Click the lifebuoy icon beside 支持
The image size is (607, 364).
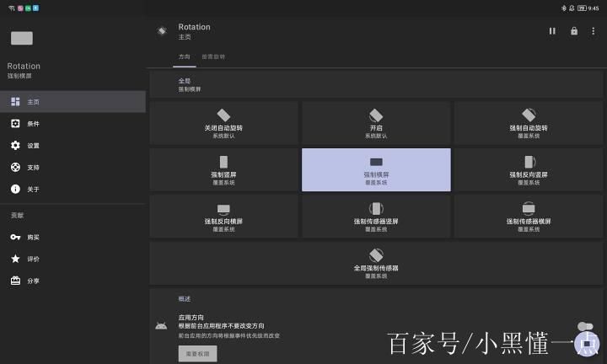tap(15, 168)
